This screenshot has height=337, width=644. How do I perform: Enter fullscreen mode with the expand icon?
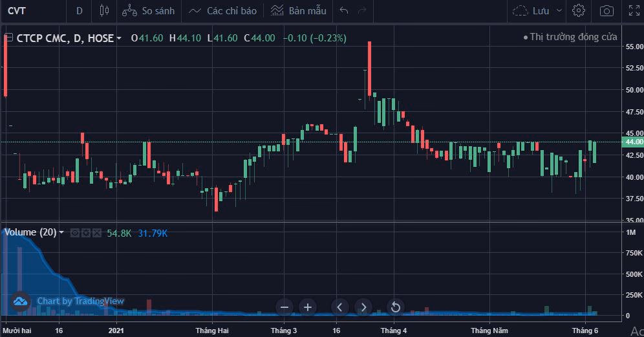coord(634,10)
